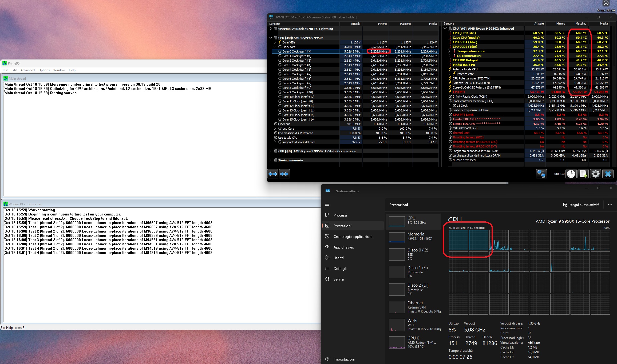
Task: Expand Timing memoria sensor group
Action: pyautogui.click(x=271, y=160)
